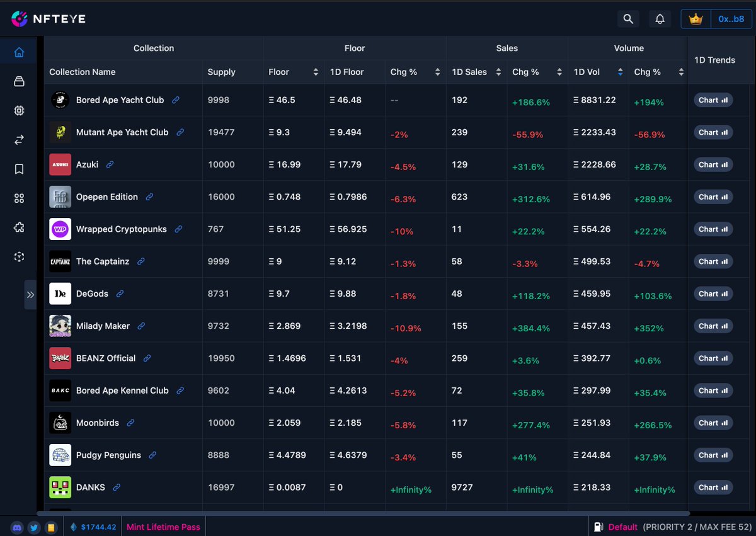This screenshot has height=536, width=756.
Task: Click the $1744.42 ETH price
Action: [x=93, y=527]
